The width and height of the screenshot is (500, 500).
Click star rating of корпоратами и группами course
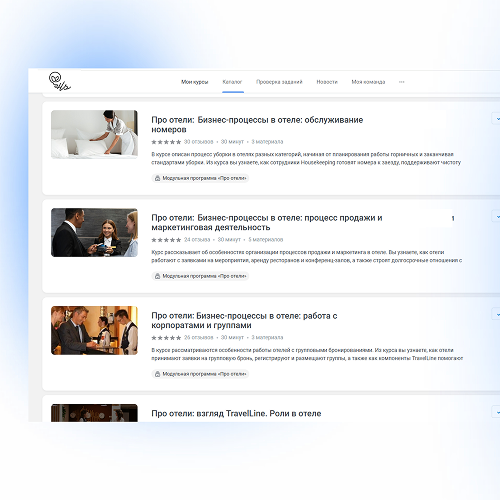coord(166,338)
